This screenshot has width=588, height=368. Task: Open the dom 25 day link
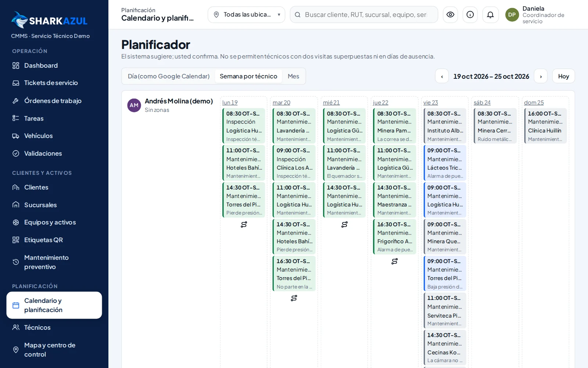(x=534, y=103)
